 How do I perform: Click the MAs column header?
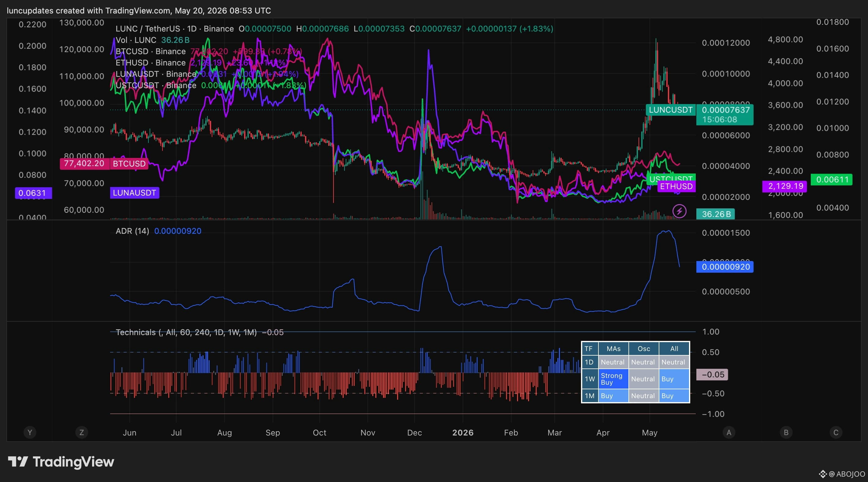click(614, 349)
